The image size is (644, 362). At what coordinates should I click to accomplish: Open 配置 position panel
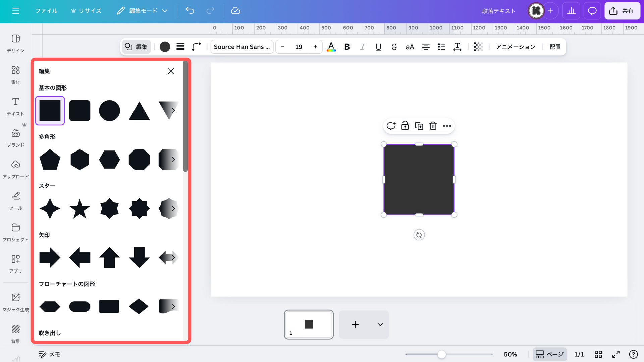coord(555,47)
